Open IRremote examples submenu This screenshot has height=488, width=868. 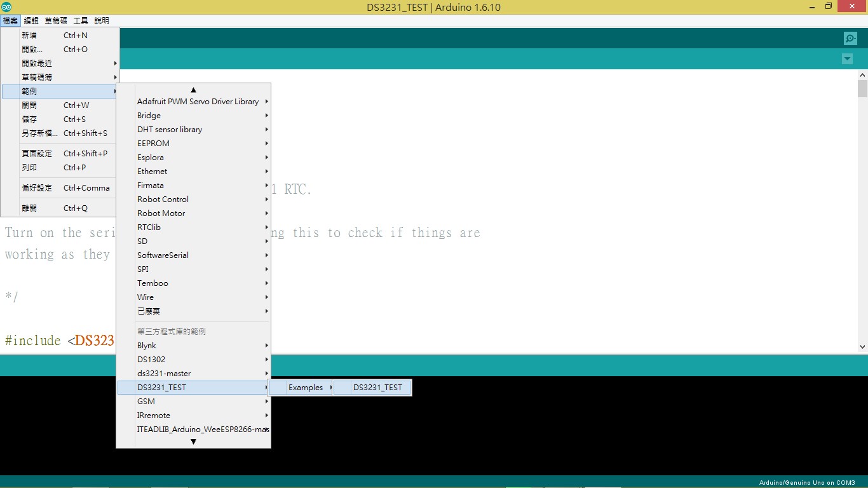point(194,416)
